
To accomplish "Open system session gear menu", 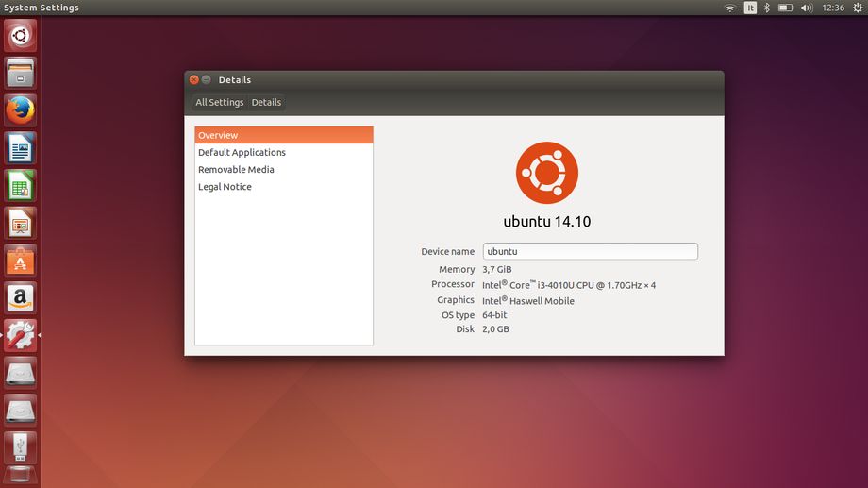I will click(858, 8).
